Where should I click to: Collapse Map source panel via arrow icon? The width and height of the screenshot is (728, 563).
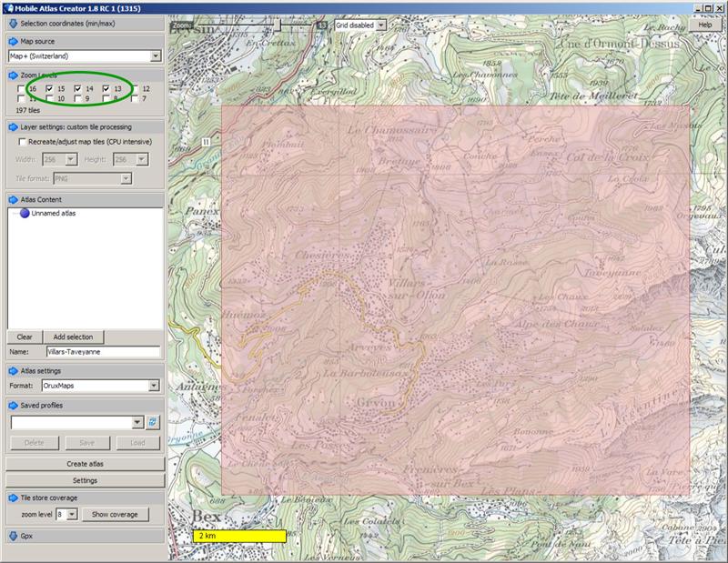(x=13, y=41)
